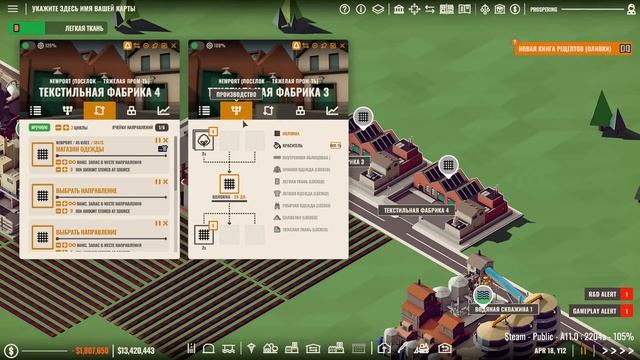The height and width of the screenshot is (360, 640).
Task: Select the gatherers pin icon in bottom bar
Action: click(x=251, y=348)
